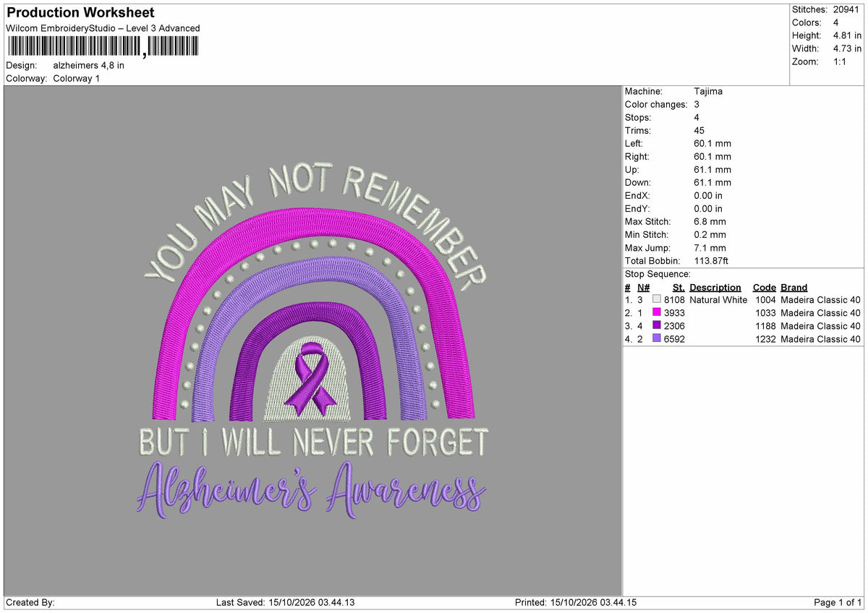Click the Height value 4.81 in

[848, 35]
